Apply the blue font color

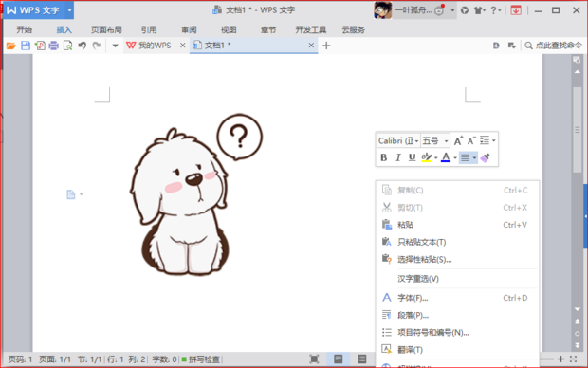[446, 157]
